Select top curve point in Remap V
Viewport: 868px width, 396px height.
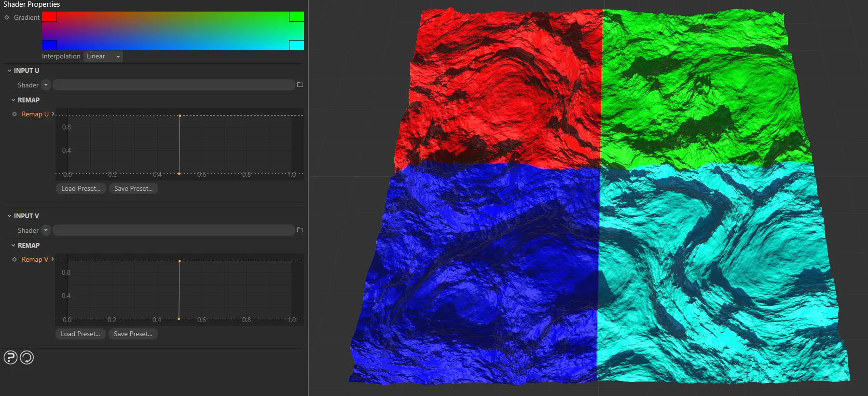[x=179, y=261]
